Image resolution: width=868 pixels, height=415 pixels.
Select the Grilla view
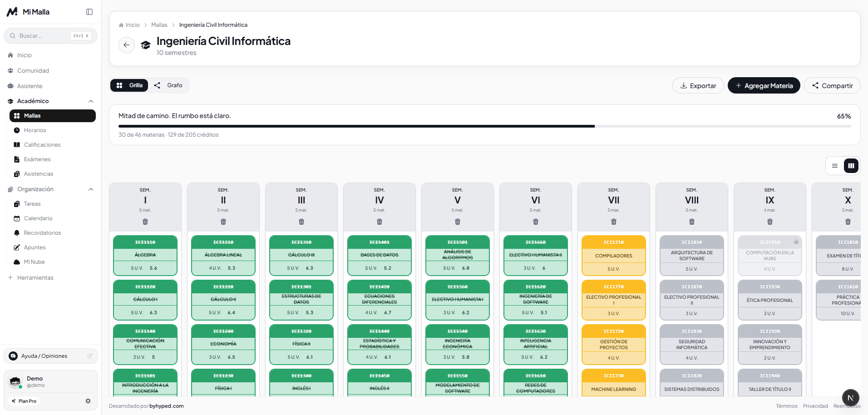[x=129, y=85]
